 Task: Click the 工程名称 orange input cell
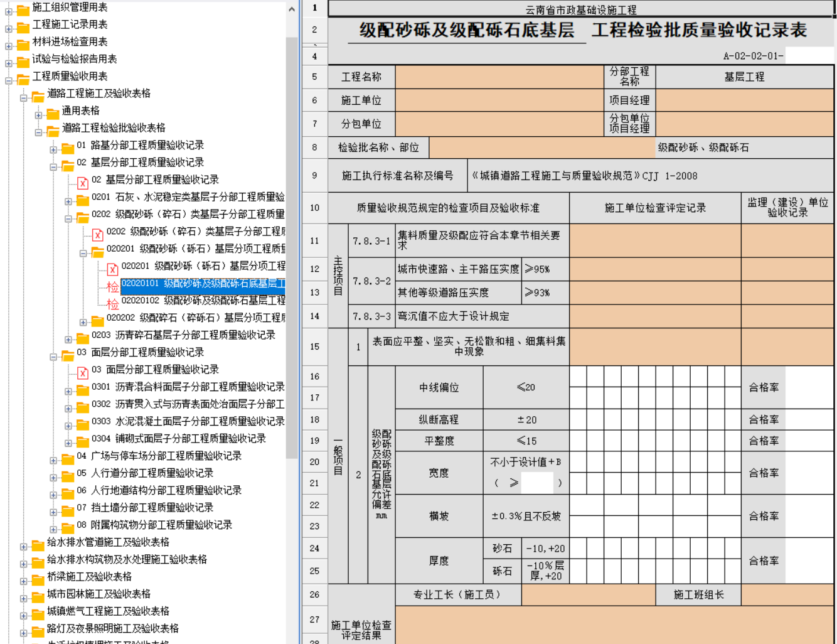point(499,77)
